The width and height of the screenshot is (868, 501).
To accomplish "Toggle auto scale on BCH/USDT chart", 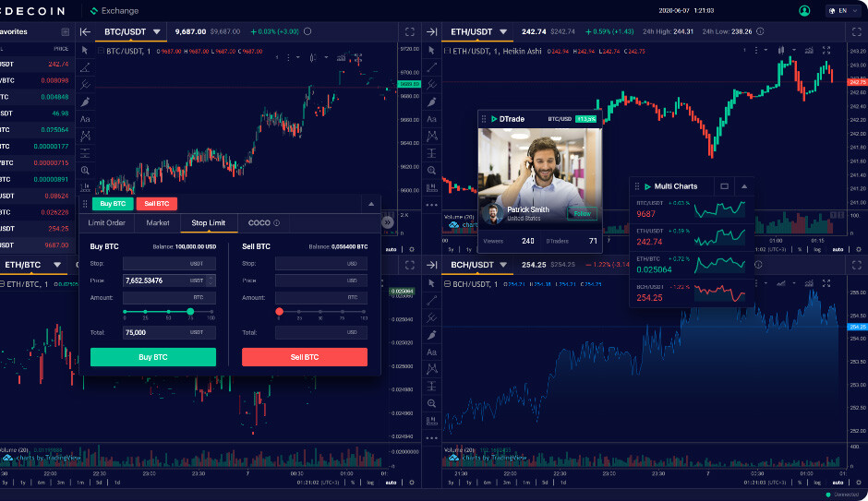I will 838,483.
